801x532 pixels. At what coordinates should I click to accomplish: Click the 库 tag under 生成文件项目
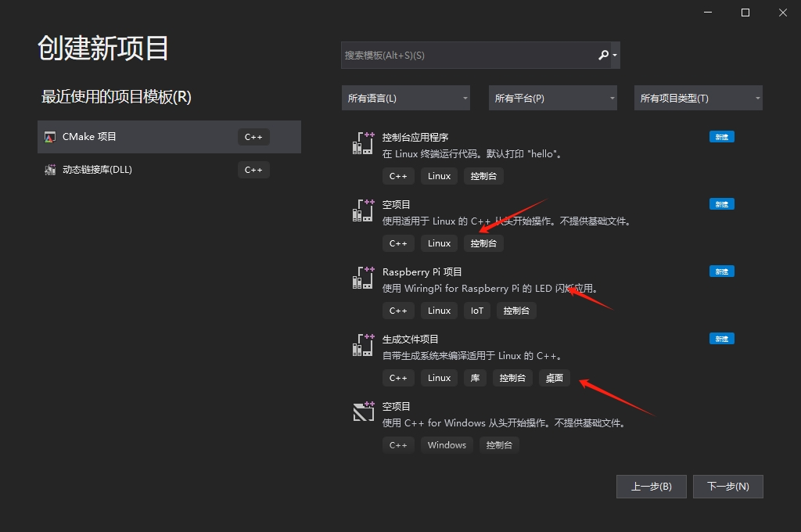[x=475, y=378]
